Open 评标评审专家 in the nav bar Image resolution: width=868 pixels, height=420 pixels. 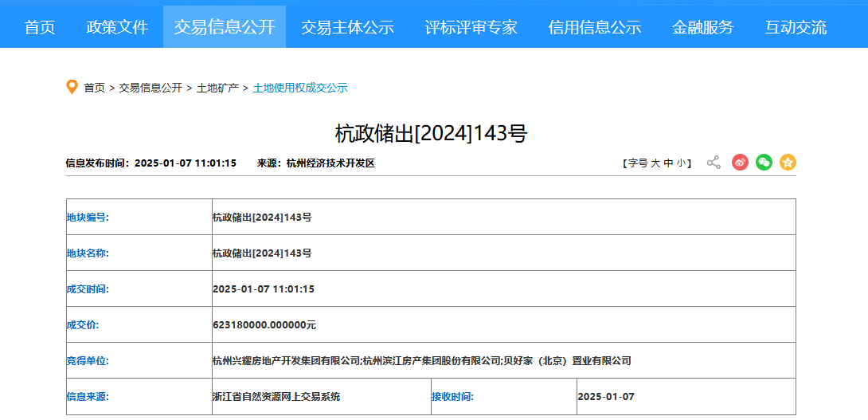pos(471,27)
